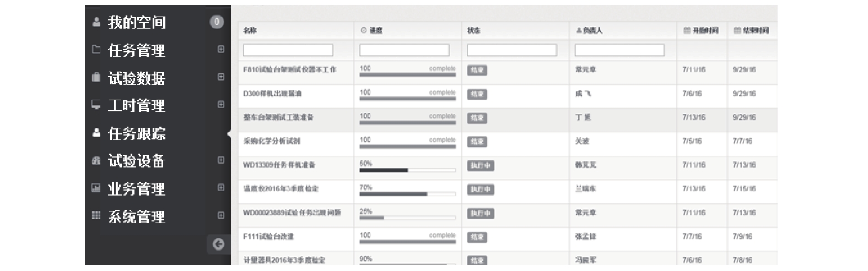Focus the 负责人 column filter field

pyautogui.click(x=619, y=50)
